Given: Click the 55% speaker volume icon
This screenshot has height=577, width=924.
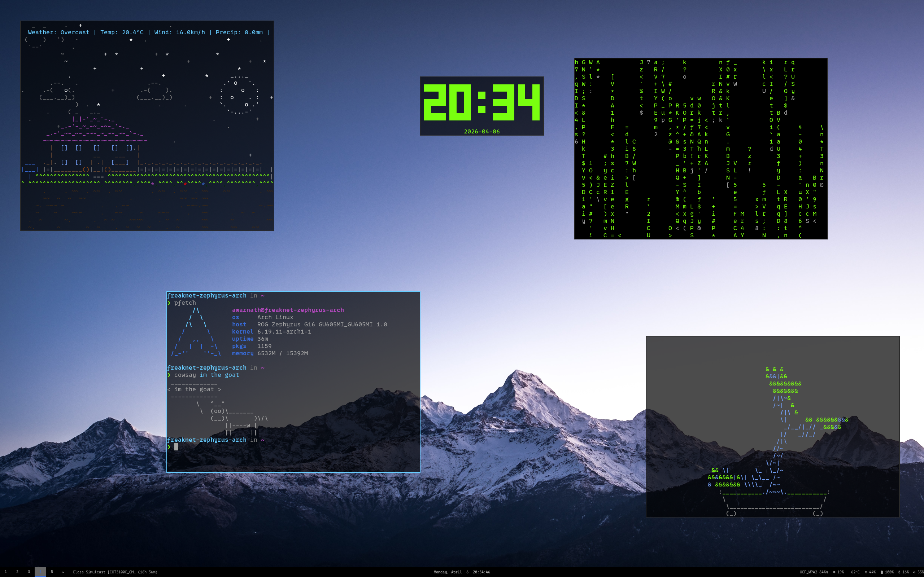Looking at the screenshot, I should pyautogui.click(x=914, y=572).
